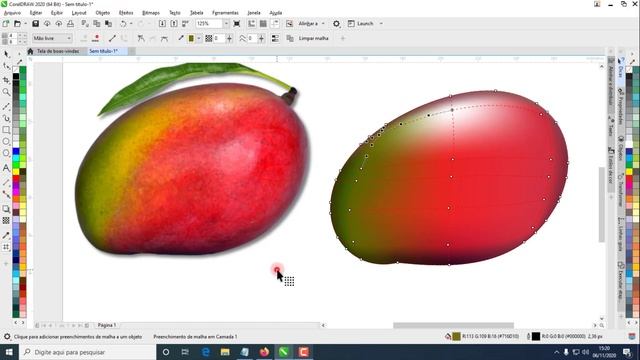The width and height of the screenshot is (640, 360).
Task: Select the Polygon tool
Action: coord(6,153)
